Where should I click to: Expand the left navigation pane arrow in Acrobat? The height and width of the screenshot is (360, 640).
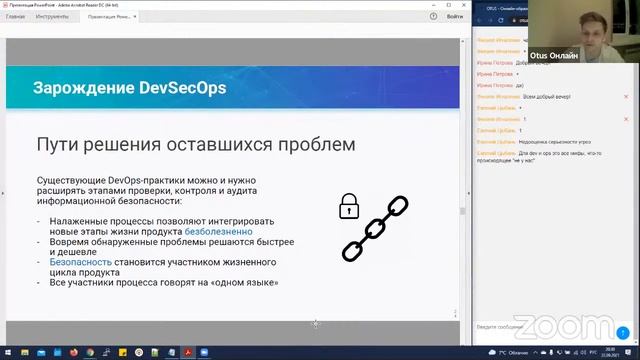pyautogui.click(x=2, y=193)
